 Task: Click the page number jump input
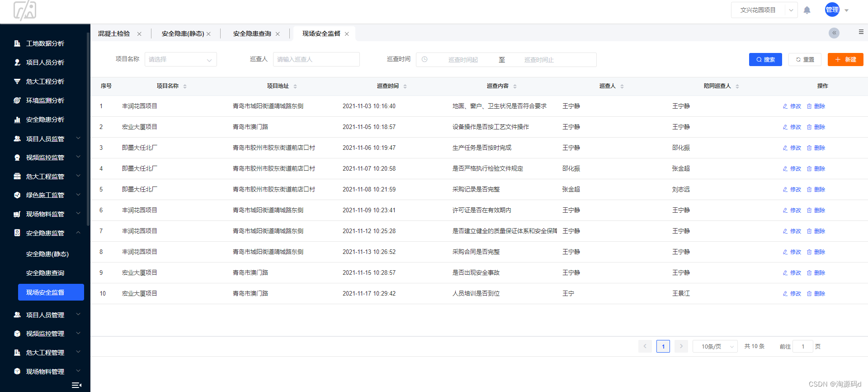(x=803, y=346)
